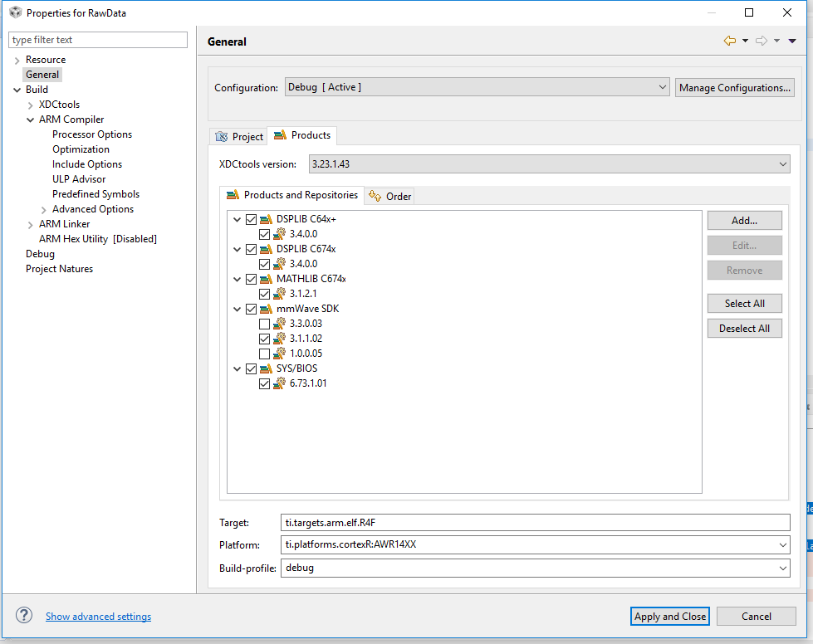Click Manage Configurations... button

click(735, 88)
